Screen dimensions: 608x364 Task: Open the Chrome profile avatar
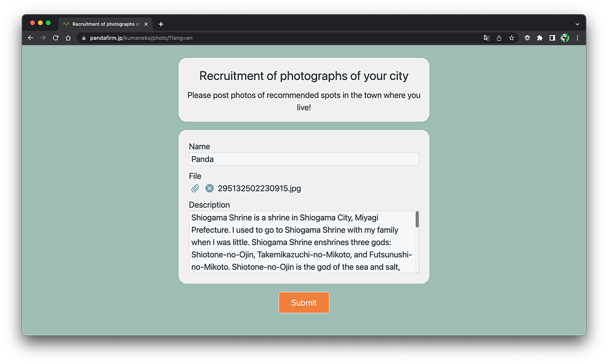click(565, 38)
